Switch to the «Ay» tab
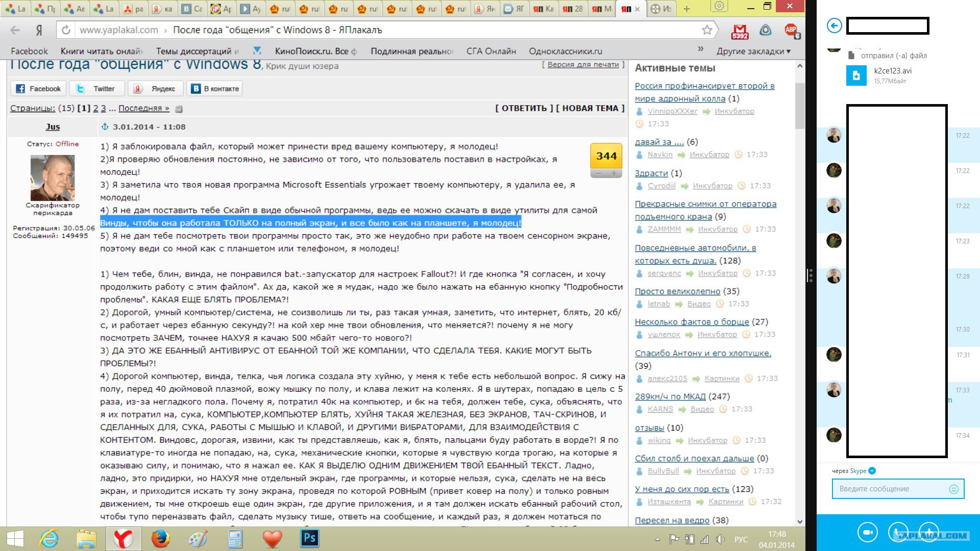This screenshot has height=551, width=980. [251, 9]
